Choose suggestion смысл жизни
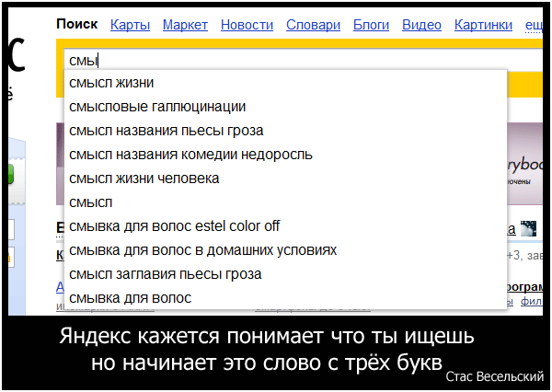 coord(285,83)
